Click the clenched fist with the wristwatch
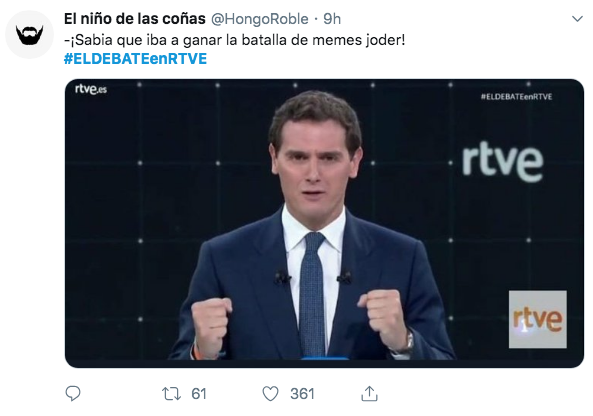The image size is (593, 416). tap(387, 321)
